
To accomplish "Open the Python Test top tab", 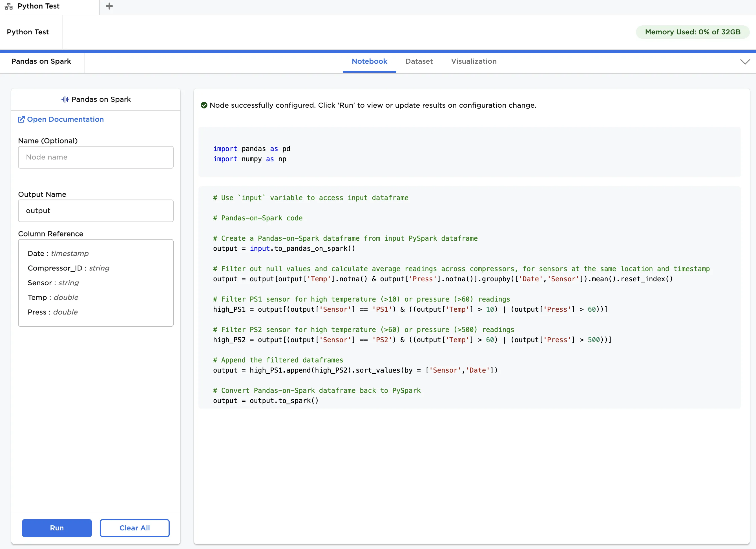I will 38,6.
